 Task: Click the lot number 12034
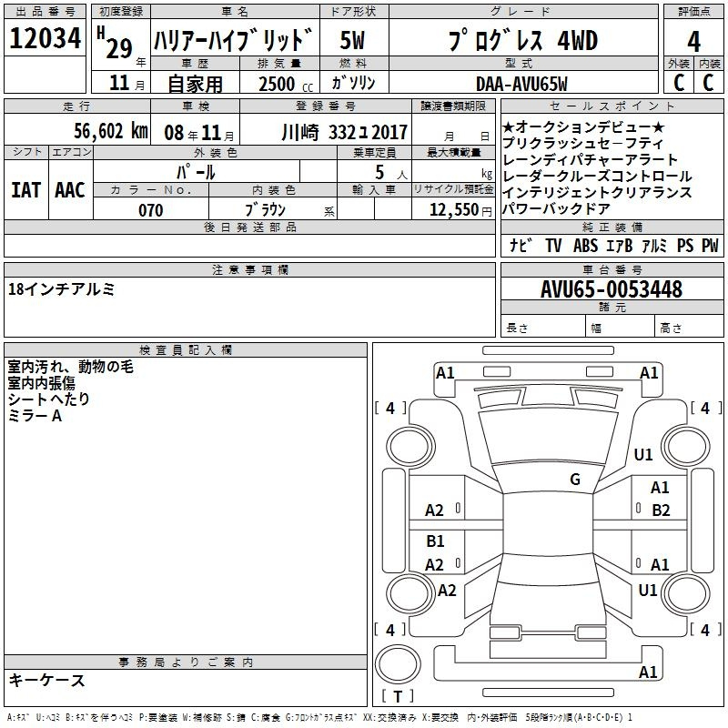(45, 39)
